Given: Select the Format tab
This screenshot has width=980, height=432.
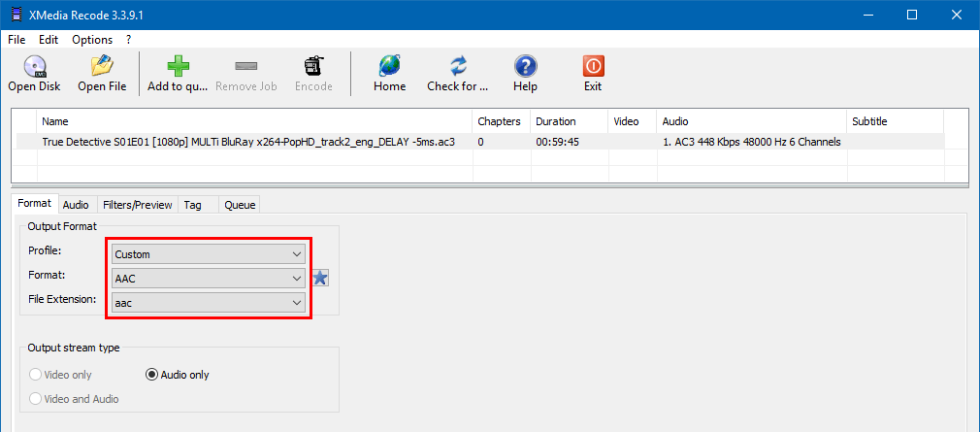Looking at the screenshot, I should click(x=34, y=203).
